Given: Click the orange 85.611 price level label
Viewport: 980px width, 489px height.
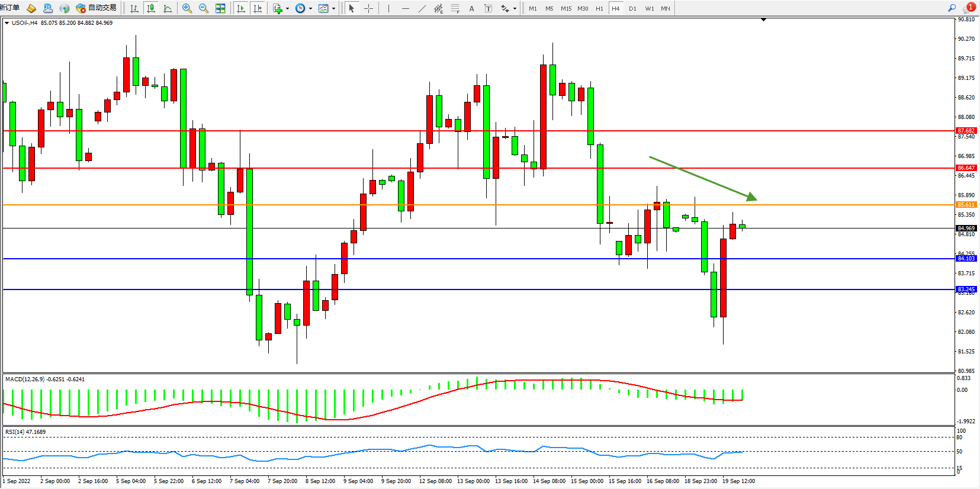Looking at the screenshot, I should (966, 205).
